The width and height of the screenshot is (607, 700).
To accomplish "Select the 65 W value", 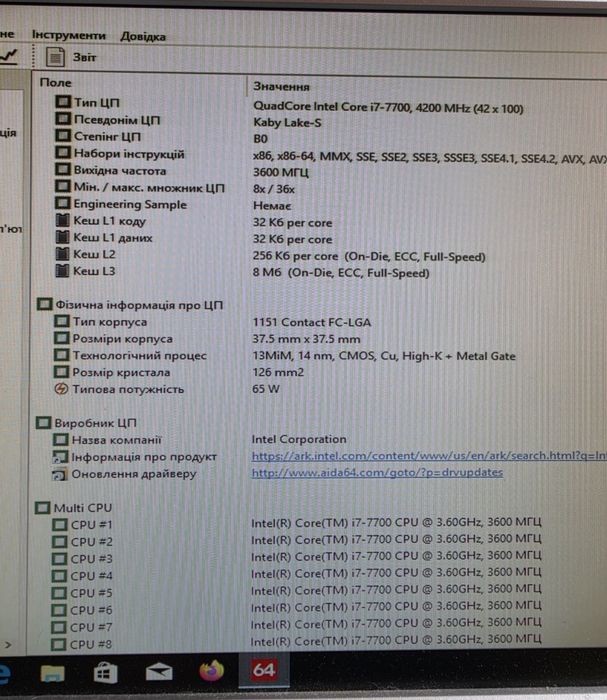I will (266, 388).
